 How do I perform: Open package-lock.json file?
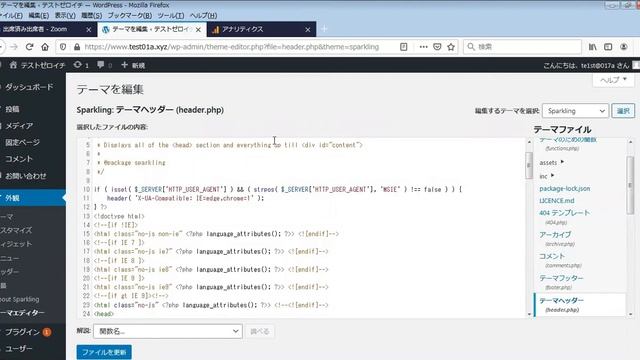coord(564,189)
